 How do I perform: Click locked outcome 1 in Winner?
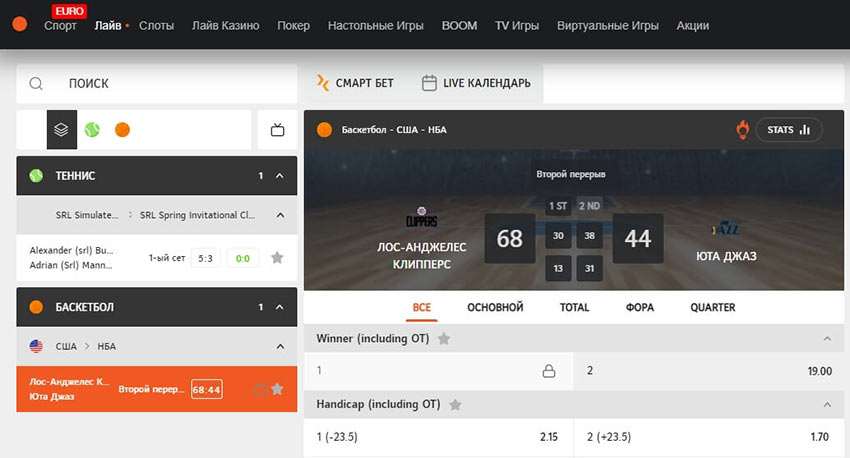click(439, 371)
